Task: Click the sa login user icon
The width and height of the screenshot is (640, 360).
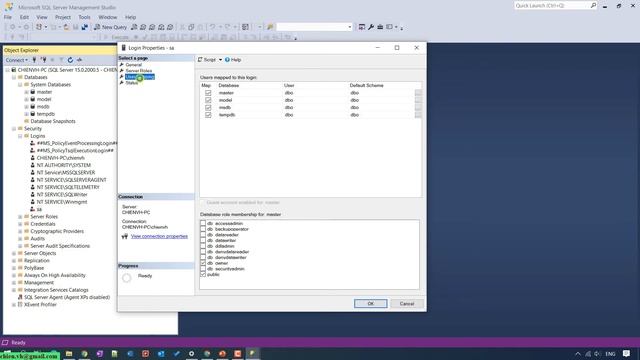Action: tap(33, 209)
